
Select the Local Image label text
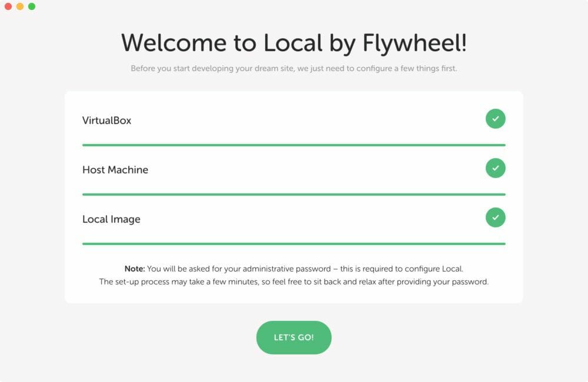[x=111, y=219]
